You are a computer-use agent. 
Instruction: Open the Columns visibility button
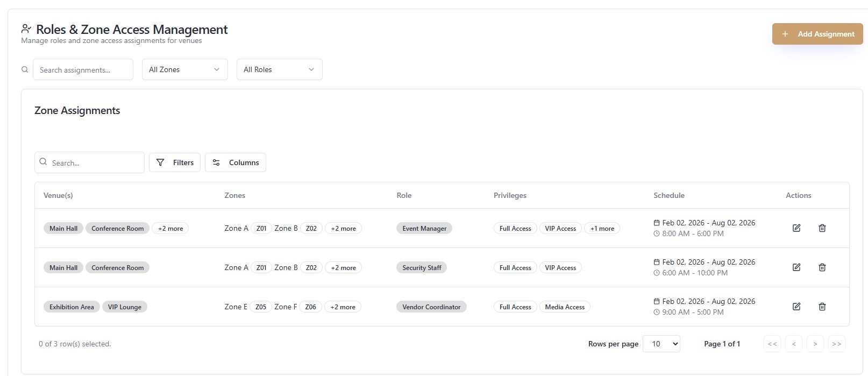pyautogui.click(x=236, y=162)
